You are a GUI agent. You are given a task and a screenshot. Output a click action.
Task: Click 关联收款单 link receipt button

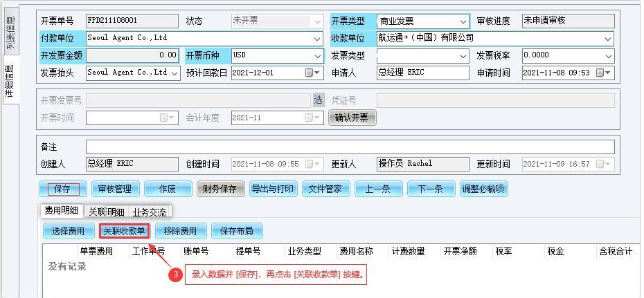(124, 231)
